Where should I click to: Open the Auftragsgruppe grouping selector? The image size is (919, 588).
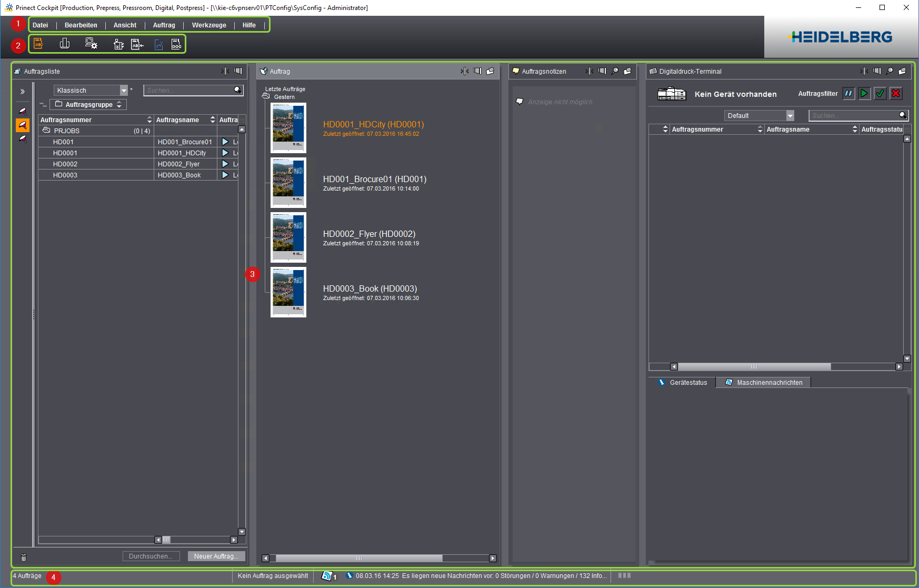pyautogui.click(x=88, y=104)
